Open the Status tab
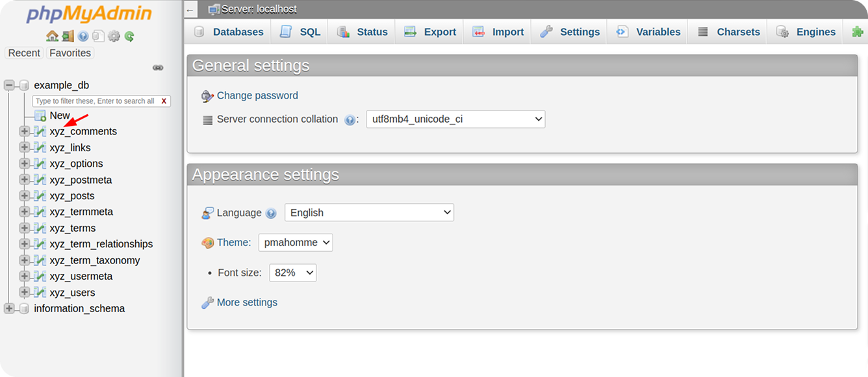 [x=362, y=32]
